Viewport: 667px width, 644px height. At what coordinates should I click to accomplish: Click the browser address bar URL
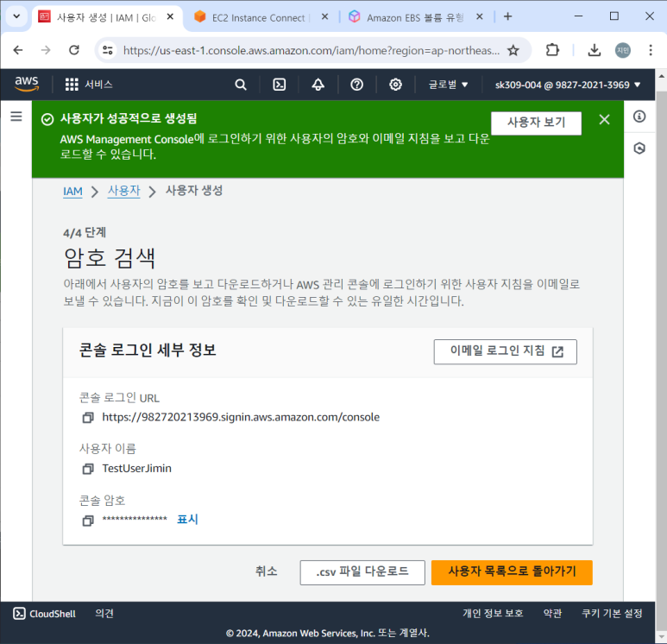[x=311, y=51]
